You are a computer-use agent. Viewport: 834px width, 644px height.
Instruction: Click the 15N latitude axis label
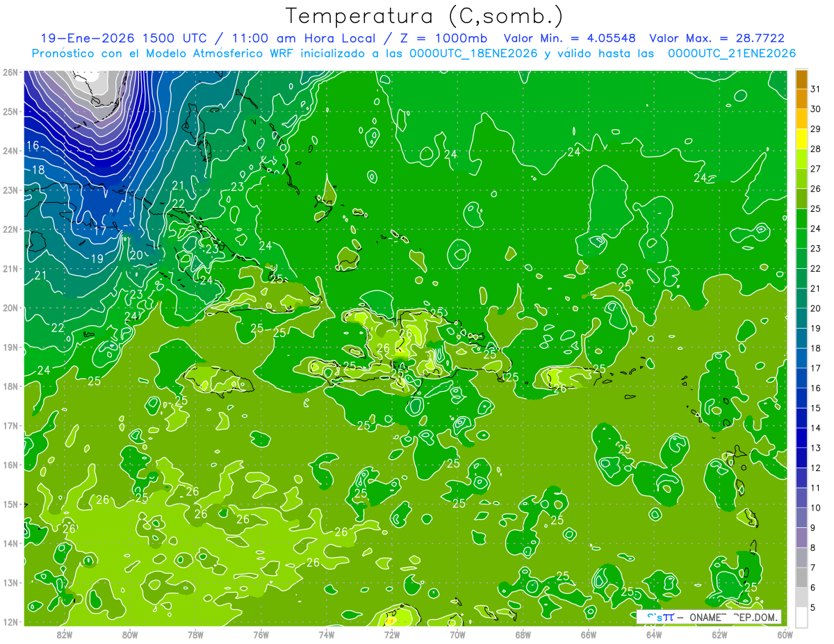10,504
